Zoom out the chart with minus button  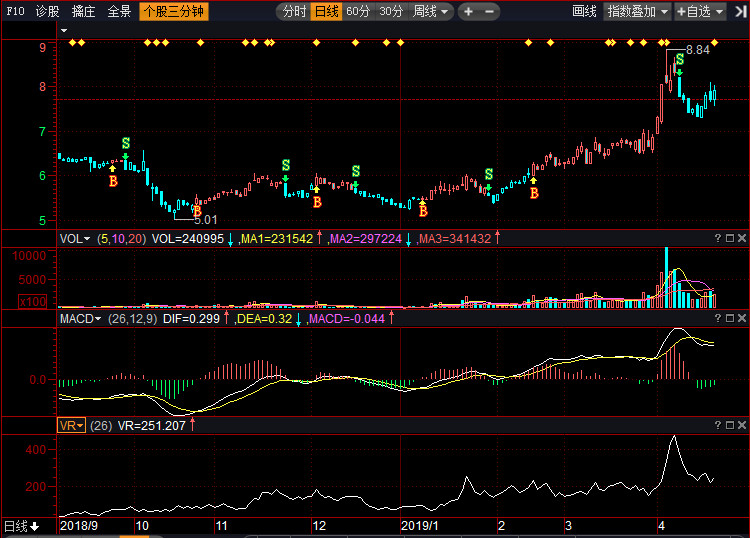[489, 11]
